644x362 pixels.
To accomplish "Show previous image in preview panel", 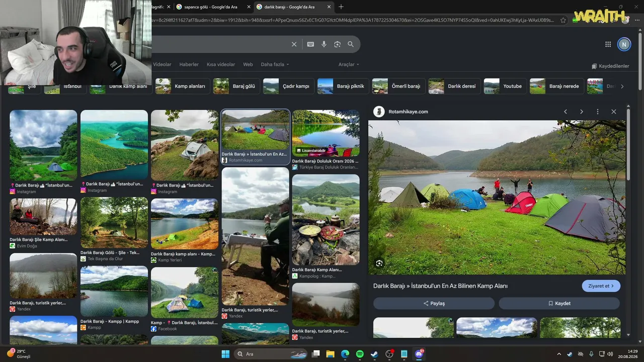I will (566, 112).
